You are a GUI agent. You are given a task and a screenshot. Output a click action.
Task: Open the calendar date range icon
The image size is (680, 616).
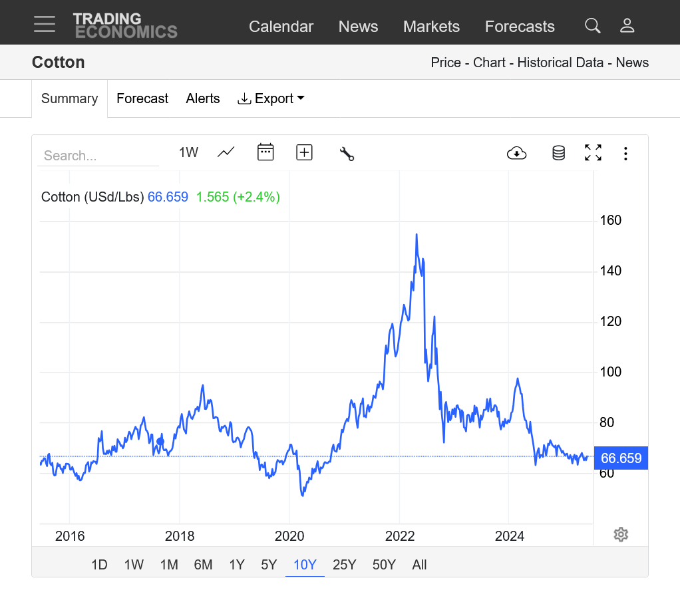tap(265, 152)
